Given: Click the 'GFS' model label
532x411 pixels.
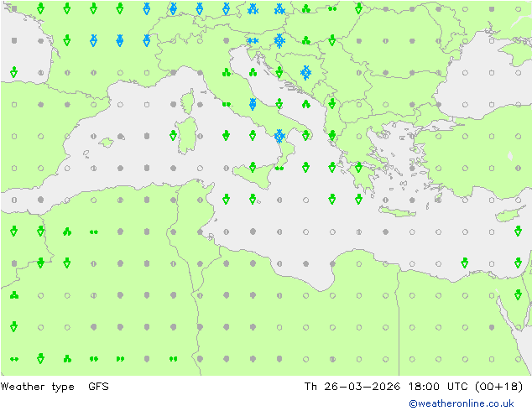Looking at the screenshot, I should click(98, 386).
